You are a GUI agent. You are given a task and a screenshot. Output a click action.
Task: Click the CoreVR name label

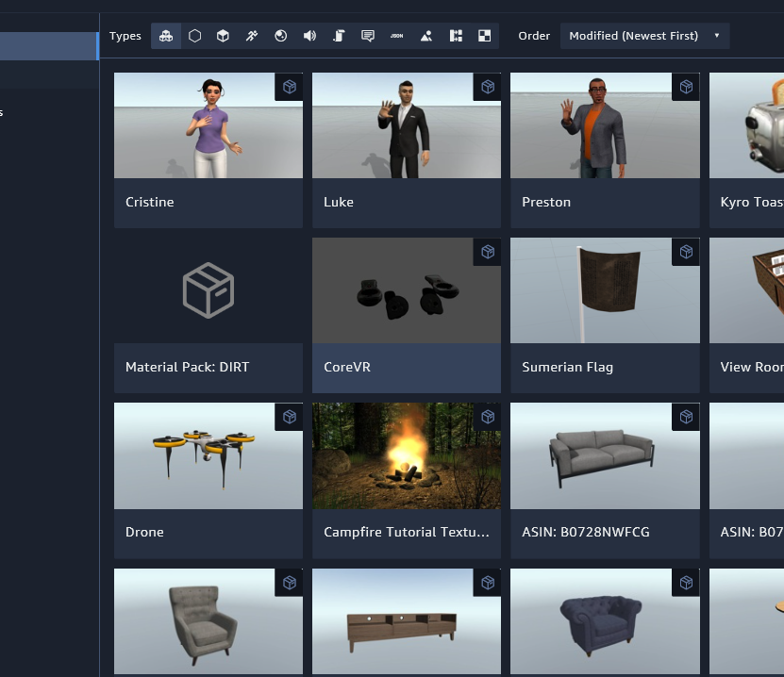pyautogui.click(x=347, y=367)
